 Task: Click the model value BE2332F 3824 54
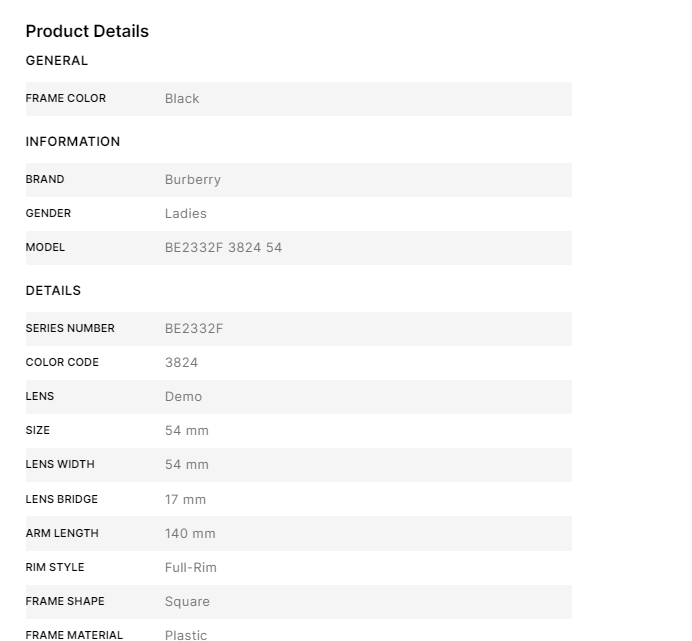pyautogui.click(x=223, y=248)
